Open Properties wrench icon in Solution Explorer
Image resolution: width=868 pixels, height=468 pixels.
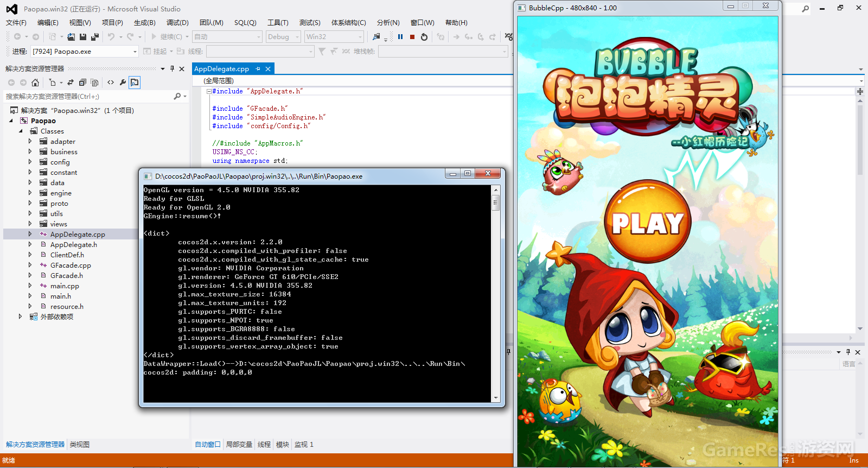coord(123,83)
